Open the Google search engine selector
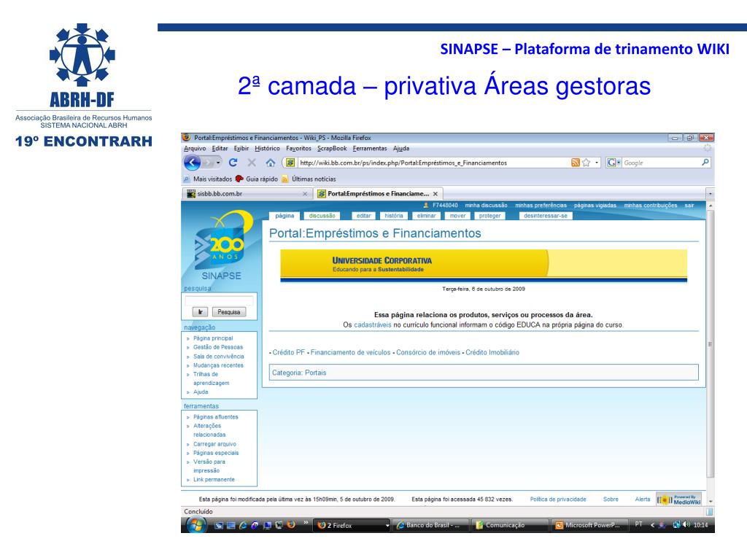This screenshot has height=560, width=747. tap(614, 163)
